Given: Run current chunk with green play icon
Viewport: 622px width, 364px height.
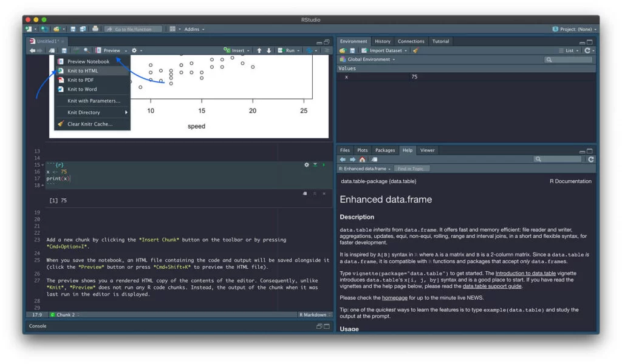Looking at the screenshot, I should tap(324, 164).
